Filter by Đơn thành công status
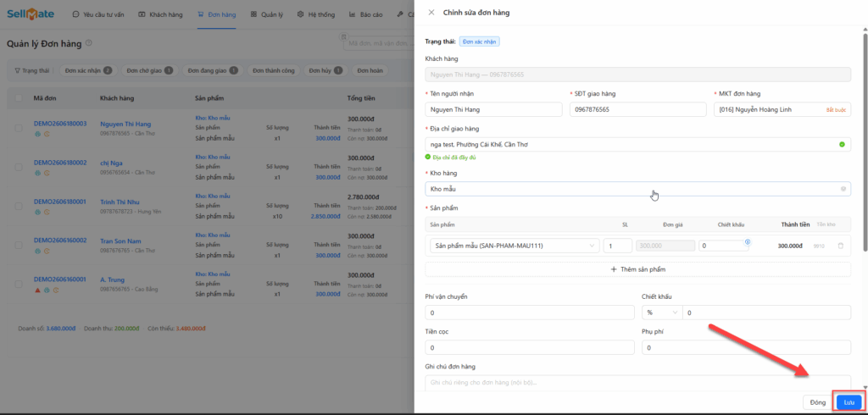This screenshot has width=868, height=415. (x=274, y=71)
